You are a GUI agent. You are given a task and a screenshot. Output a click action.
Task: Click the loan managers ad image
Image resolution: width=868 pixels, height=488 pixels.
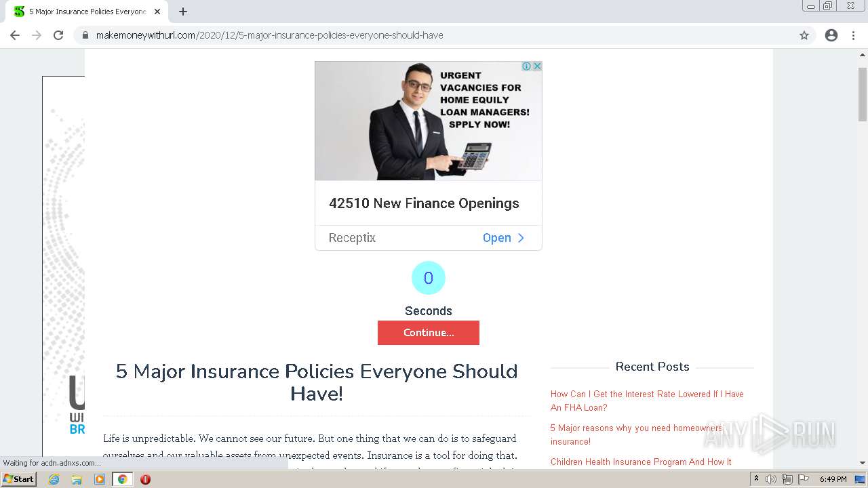pyautogui.click(x=429, y=121)
